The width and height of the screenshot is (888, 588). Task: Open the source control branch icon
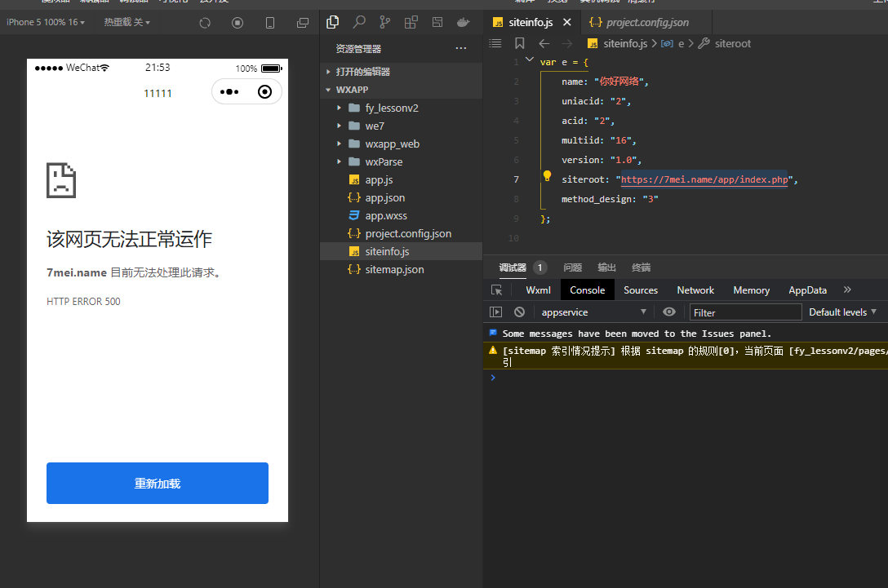(385, 22)
